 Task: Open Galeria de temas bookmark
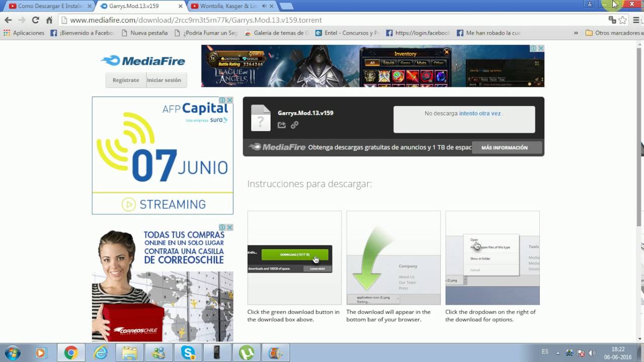tap(277, 33)
